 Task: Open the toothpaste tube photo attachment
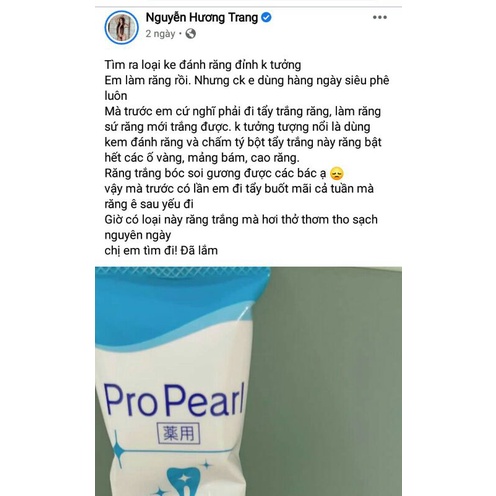point(248,381)
